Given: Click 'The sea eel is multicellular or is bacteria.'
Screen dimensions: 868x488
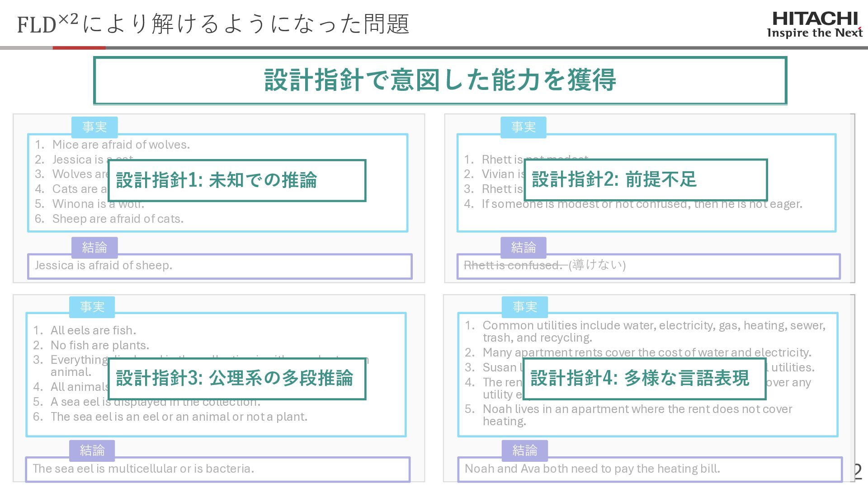Looking at the screenshot, I should click(x=143, y=469).
